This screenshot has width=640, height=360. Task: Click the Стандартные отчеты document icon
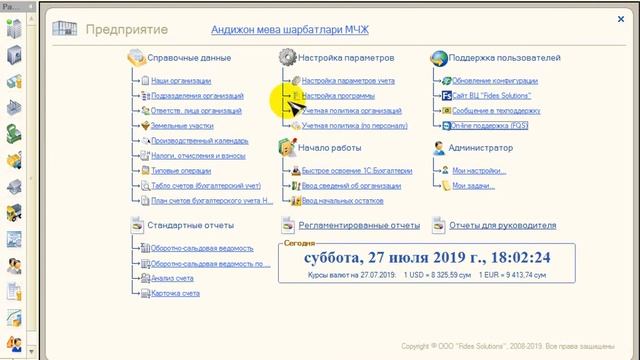point(137,225)
